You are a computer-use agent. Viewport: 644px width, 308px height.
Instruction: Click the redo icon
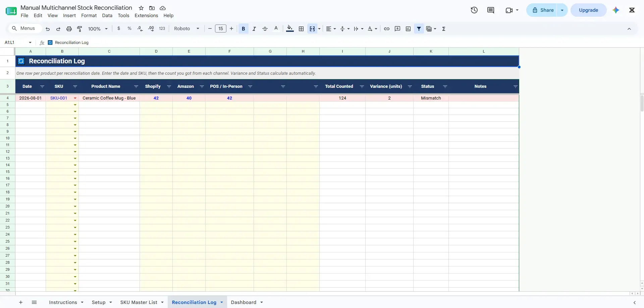58,29
